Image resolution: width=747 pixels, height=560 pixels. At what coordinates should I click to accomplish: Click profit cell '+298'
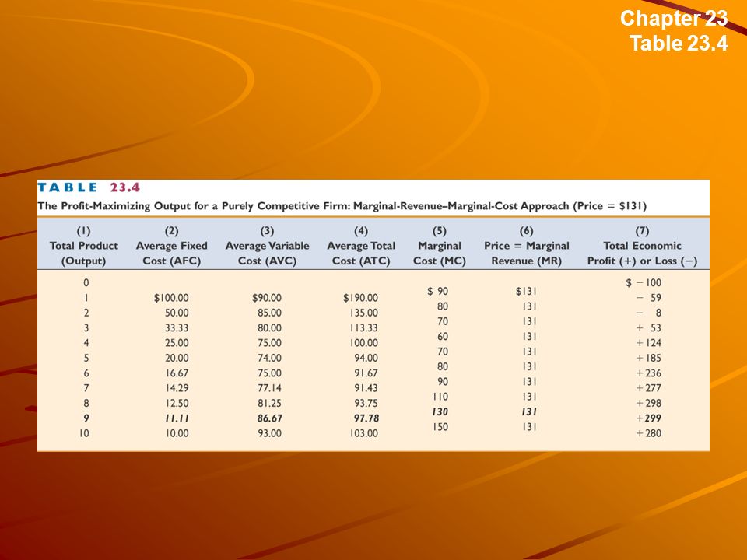649,404
